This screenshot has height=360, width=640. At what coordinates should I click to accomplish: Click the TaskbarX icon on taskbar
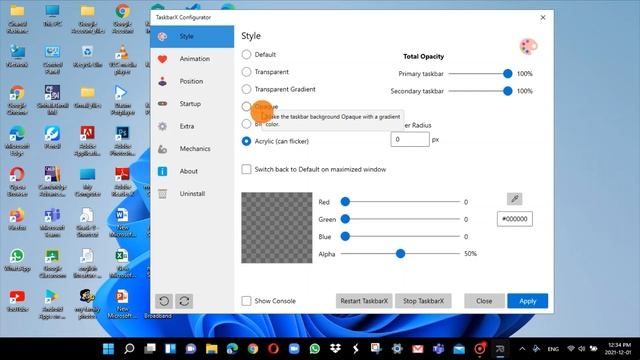tap(500, 349)
